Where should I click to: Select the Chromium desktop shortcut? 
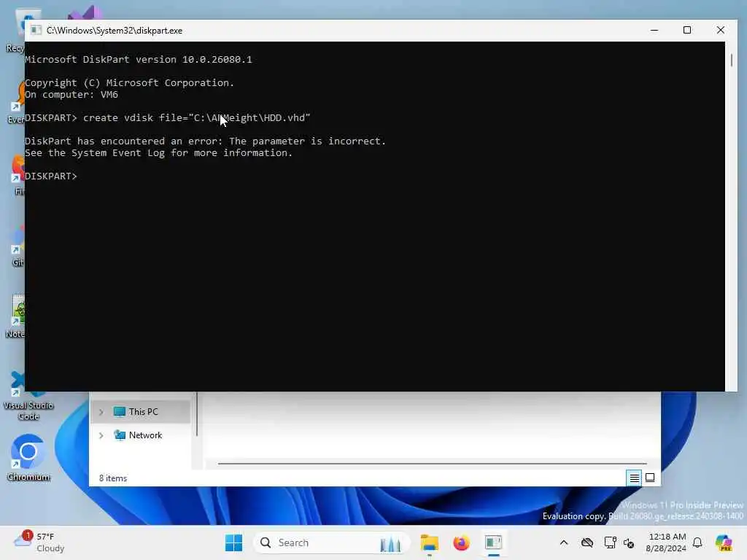[x=28, y=458]
